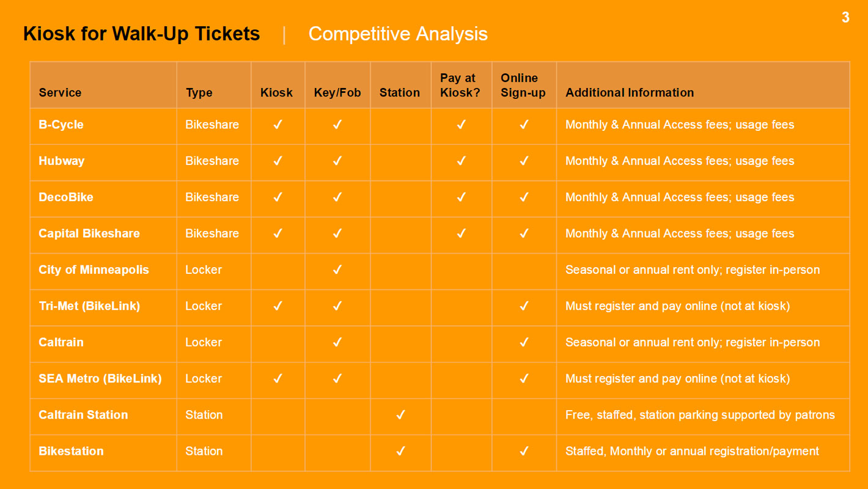Click the Locker type cell for City of Minneapolis
This screenshot has width=868, height=489.
coord(204,270)
